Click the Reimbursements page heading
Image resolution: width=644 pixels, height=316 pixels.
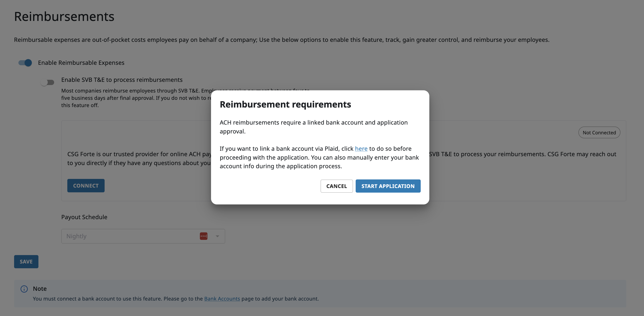[64, 17]
